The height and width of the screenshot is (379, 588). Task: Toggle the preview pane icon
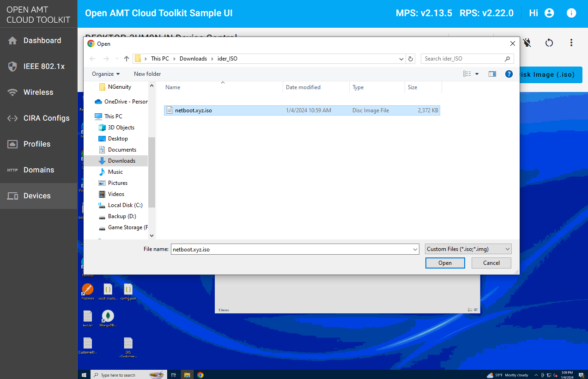click(x=492, y=74)
